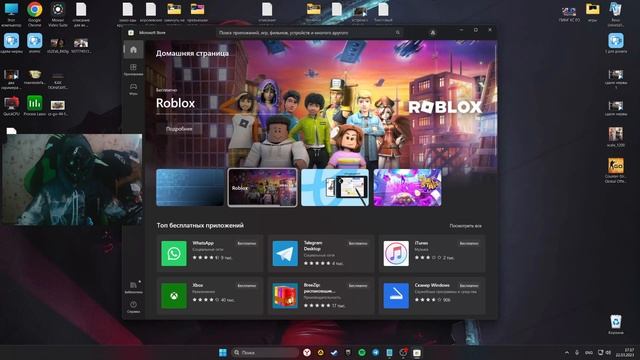Click the Xbox title text
Image resolution: width=640 pixels, height=360 pixels.
198,285
